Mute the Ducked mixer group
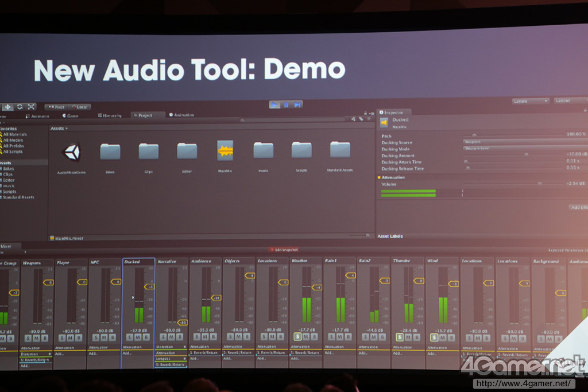This screenshot has height=392, width=588. pos(138,337)
